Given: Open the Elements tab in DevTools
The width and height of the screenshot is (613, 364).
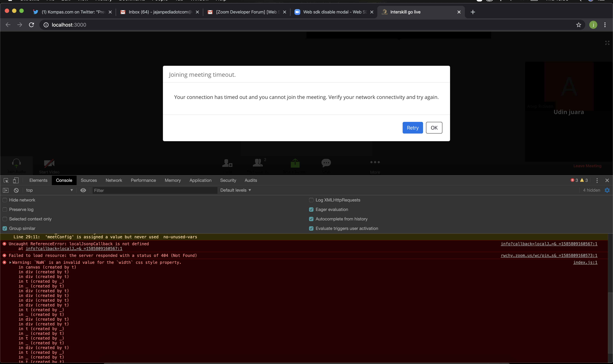Looking at the screenshot, I should (38, 181).
